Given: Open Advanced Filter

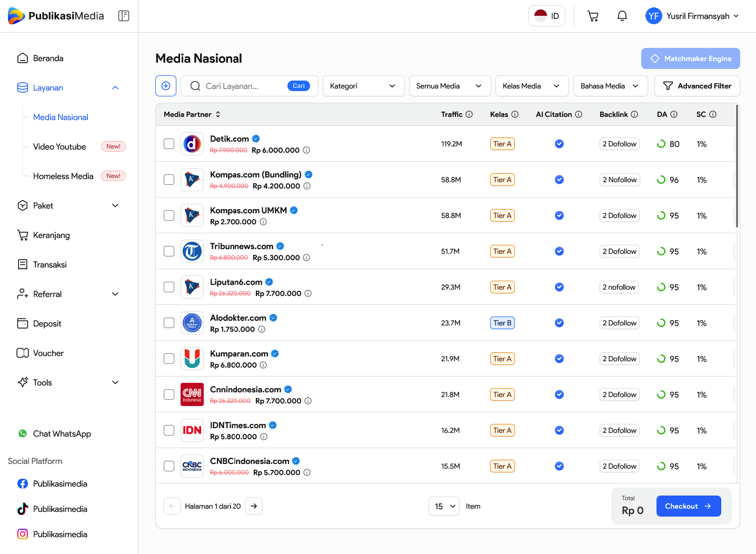Looking at the screenshot, I should tap(697, 86).
